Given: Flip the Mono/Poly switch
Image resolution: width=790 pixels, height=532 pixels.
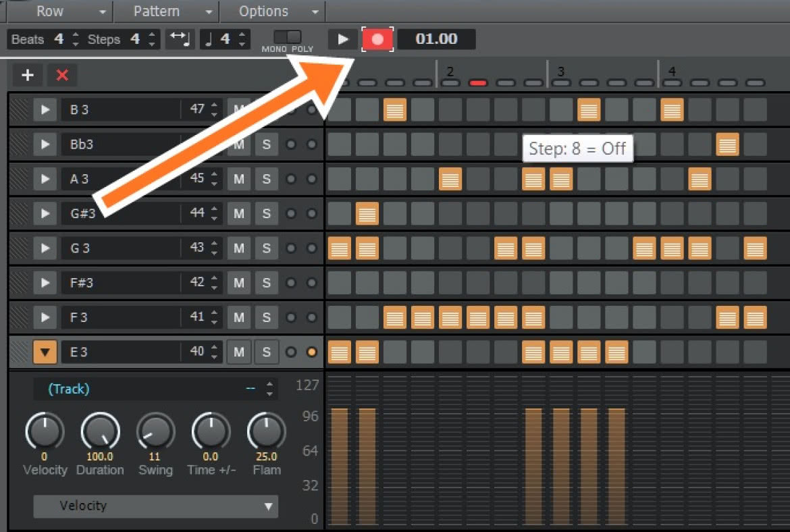Looking at the screenshot, I should pos(287,36).
